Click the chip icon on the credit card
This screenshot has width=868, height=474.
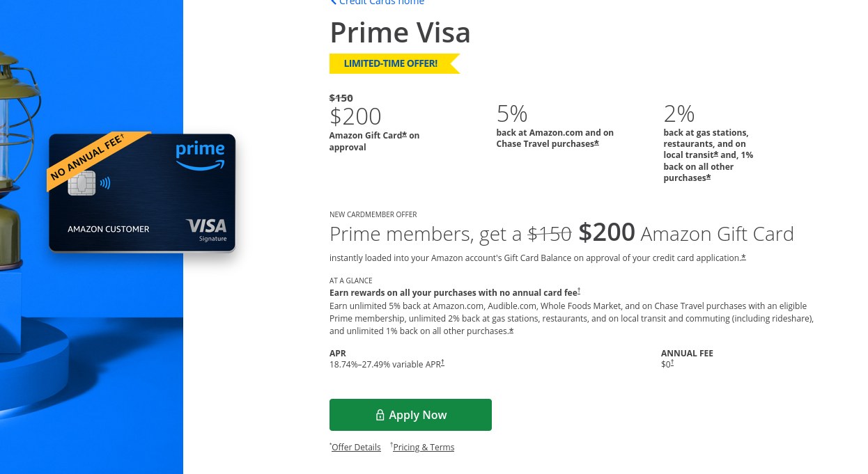tap(82, 184)
